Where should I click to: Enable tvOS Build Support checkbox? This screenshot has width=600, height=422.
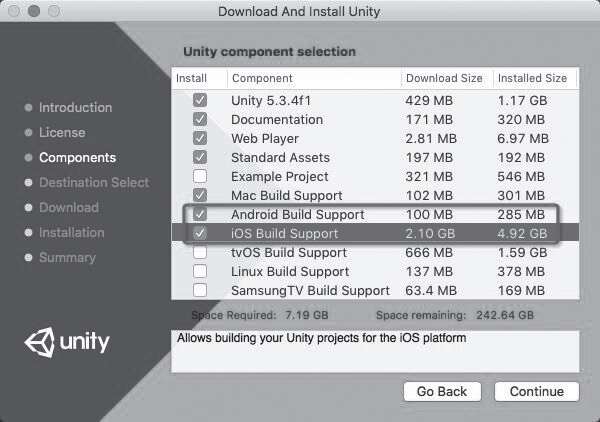pos(200,252)
